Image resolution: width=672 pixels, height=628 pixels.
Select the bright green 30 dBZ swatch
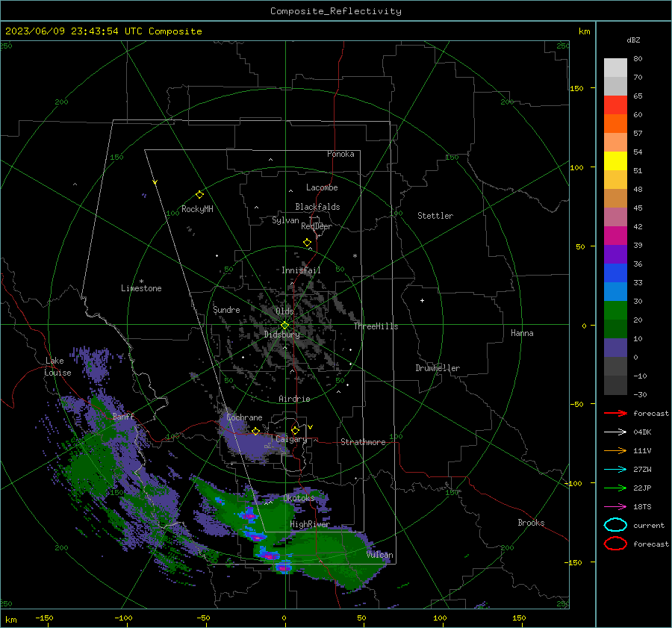tap(615, 311)
